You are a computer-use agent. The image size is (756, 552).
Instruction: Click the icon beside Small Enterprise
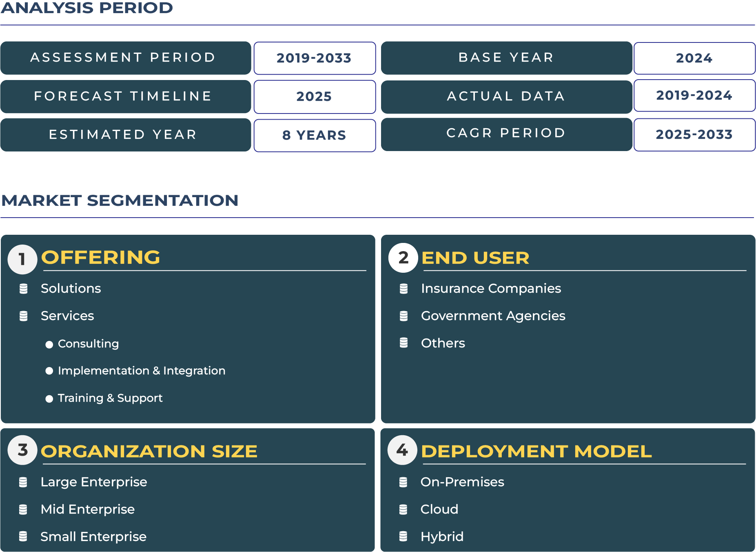[23, 536]
